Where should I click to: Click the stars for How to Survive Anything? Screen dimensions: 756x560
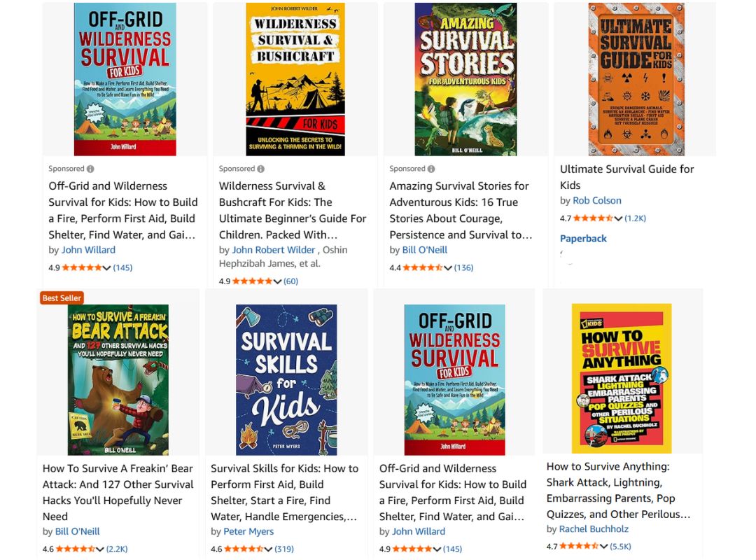coord(580,547)
